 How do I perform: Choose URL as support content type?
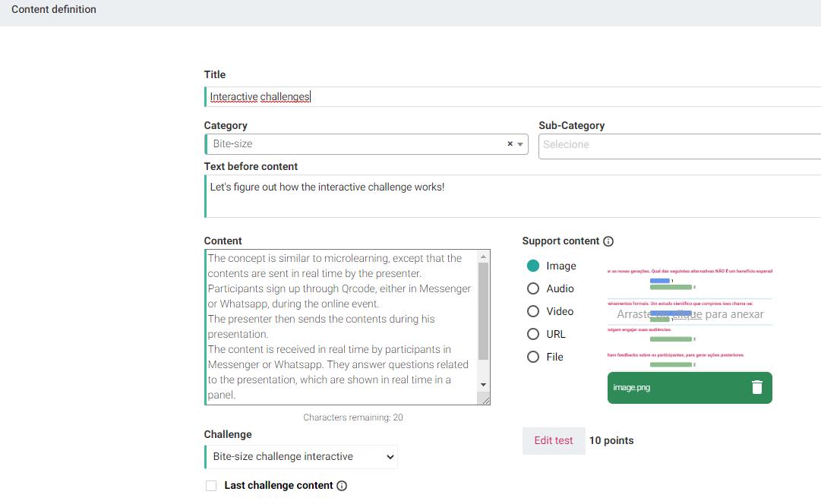click(533, 334)
